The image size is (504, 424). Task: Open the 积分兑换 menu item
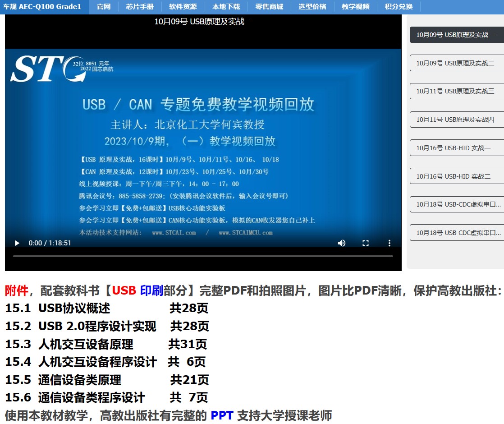click(x=399, y=7)
